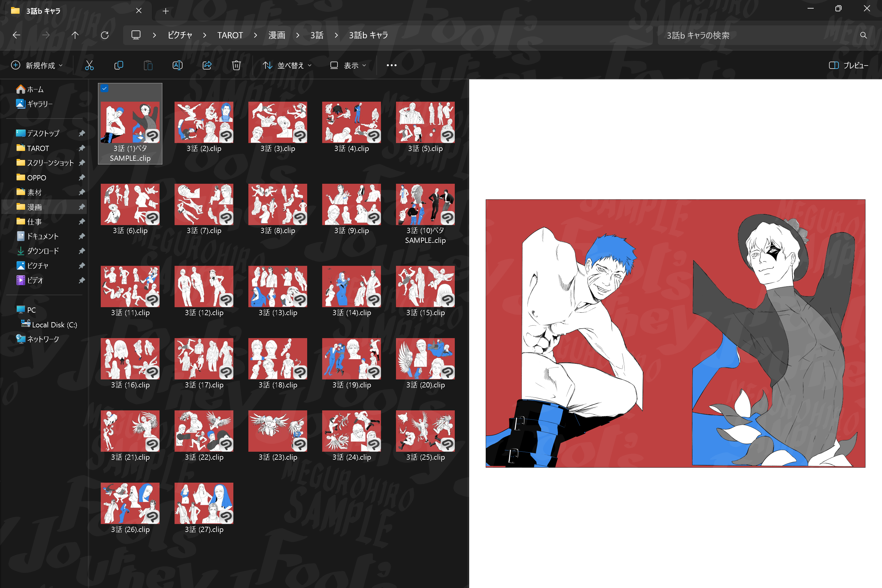Open the 並べ替え sort dropdown
The height and width of the screenshot is (588, 882).
pyautogui.click(x=287, y=65)
